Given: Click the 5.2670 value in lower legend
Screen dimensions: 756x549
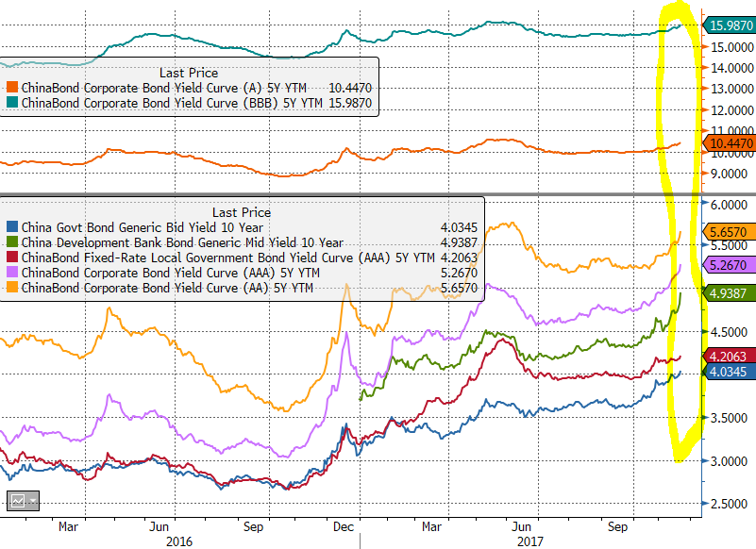Looking at the screenshot, I should pos(459,273).
